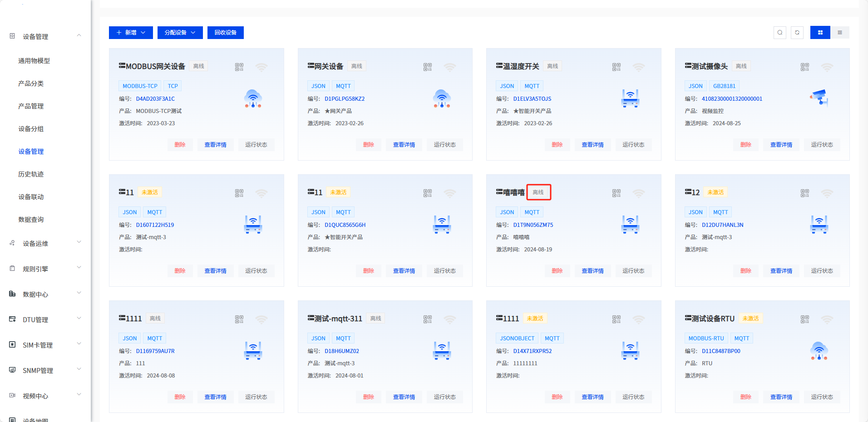Screen dimensions: 868x422
Task: Click 离线 status tag on 嘻嘻嘻 card
Action: click(x=538, y=192)
